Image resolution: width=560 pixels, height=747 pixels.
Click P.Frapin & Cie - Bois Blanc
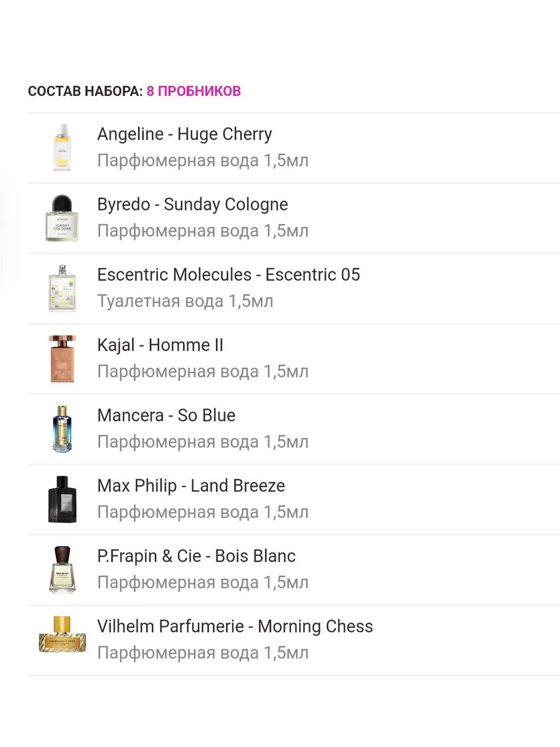(x=196, y=557)
